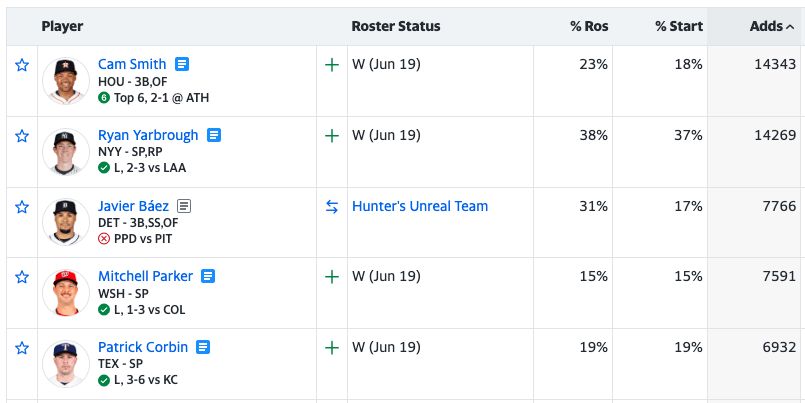View Mitchell Parker player notes icon

click(208, 276)
